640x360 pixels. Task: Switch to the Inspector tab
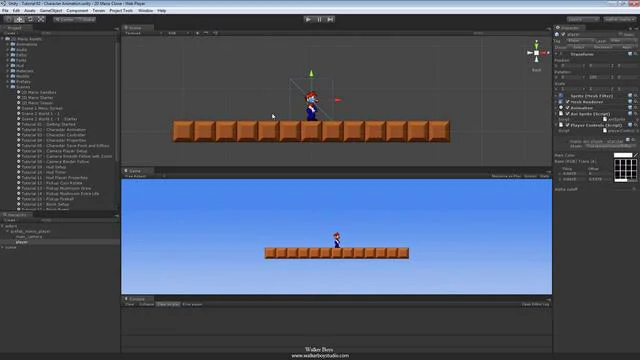570,28
